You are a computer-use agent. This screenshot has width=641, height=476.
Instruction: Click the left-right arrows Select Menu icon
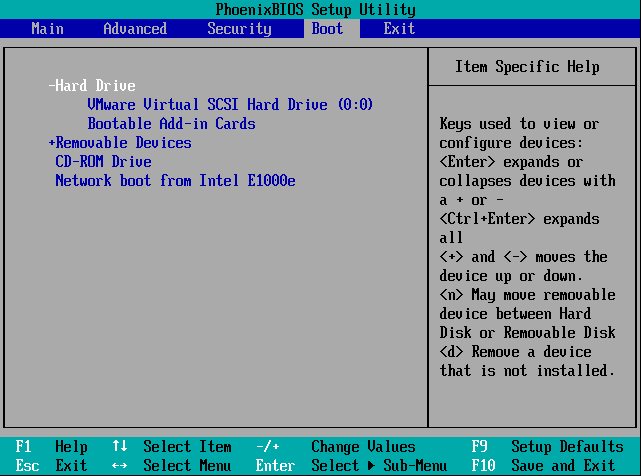[119, 465]
